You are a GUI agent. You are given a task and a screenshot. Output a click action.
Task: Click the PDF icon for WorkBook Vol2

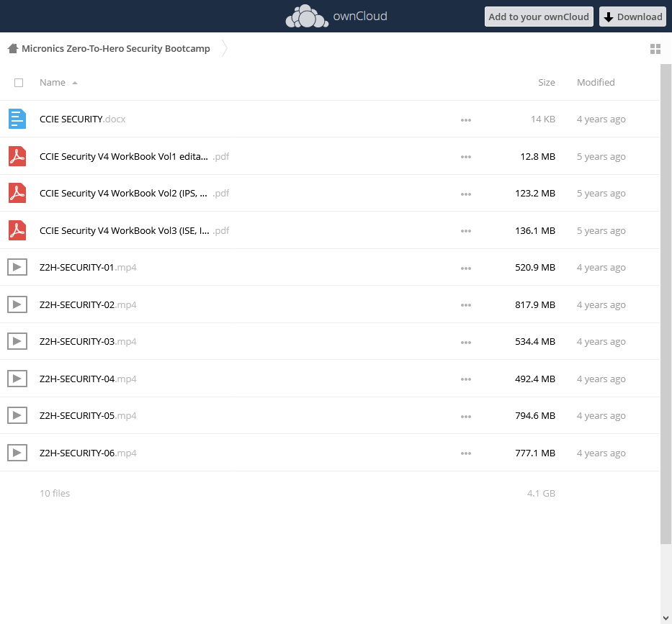coord(17,193)
